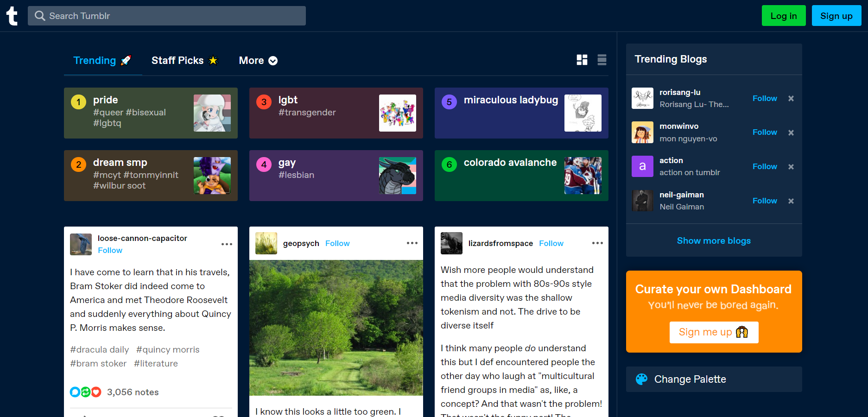This screenshot has height=417, width=868.
Task: Follow geopsych from the post header
Action: (x=337, y=243)
